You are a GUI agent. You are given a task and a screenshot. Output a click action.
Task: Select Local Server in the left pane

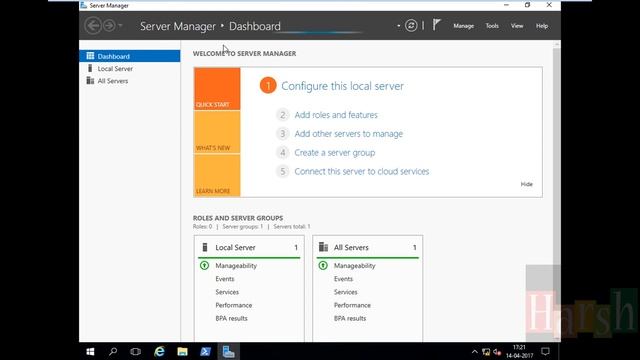click(130, 69)
